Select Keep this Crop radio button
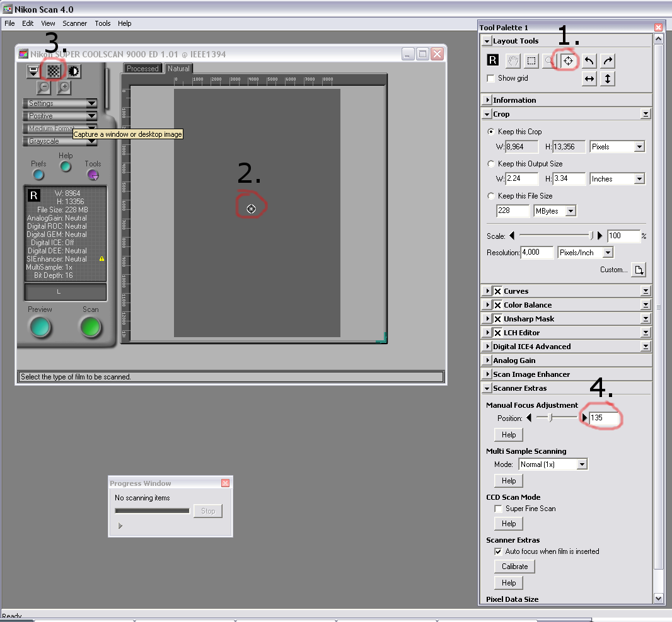The width and height of the screenshot is (672, 622). pyautogui.click(x=491, y=132)
